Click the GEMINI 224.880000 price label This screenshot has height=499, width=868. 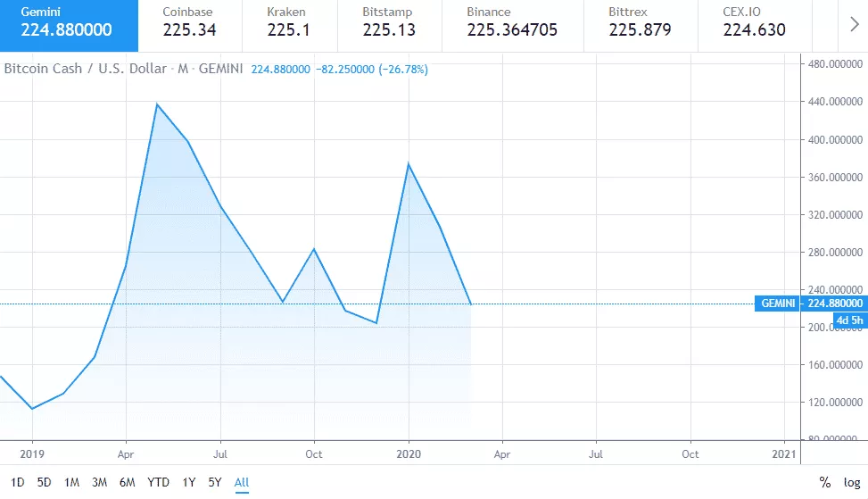click(811, 304)
